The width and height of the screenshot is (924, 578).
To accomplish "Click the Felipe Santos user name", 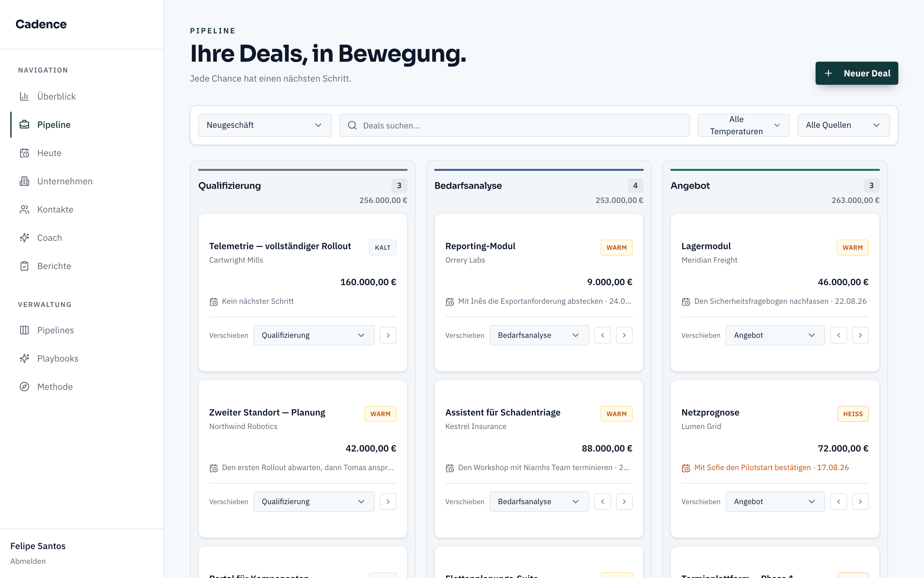I will coord(38,546).
